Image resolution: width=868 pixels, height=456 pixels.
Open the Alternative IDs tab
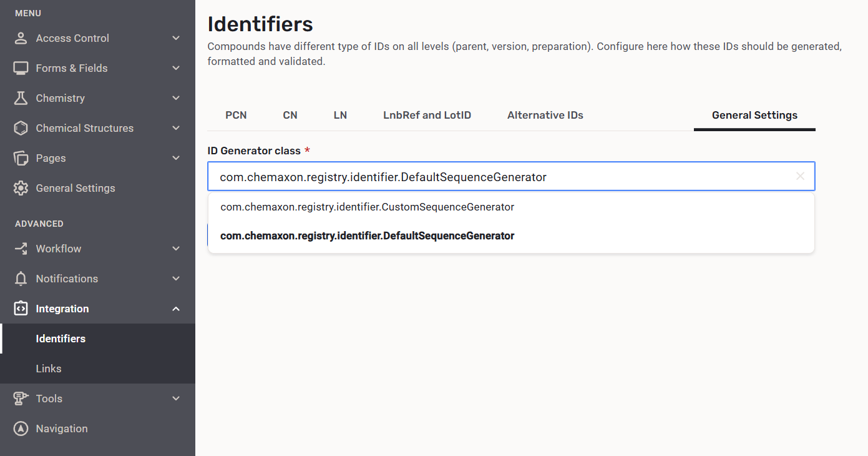coord(545,115)
